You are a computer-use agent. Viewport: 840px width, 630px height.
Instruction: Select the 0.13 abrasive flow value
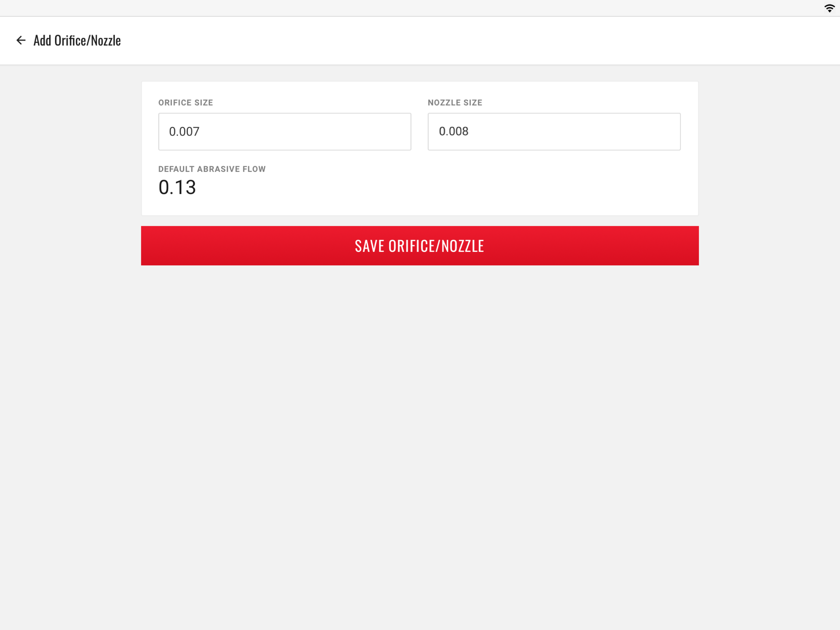pyautogui.click(x=177, y=187)
